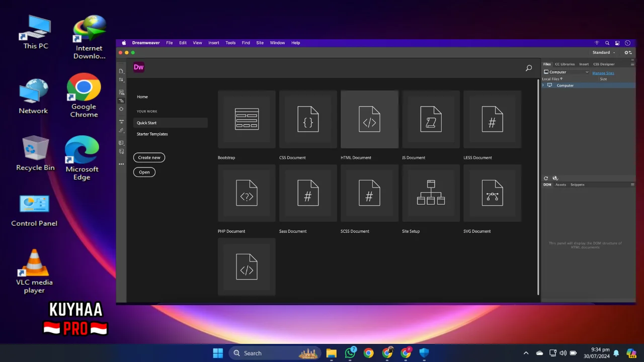The width and height of the screenshot is (644, 362).
Task: Select the PHP Document icon tile
Action: pyautogui.click(x=247, y=193)
